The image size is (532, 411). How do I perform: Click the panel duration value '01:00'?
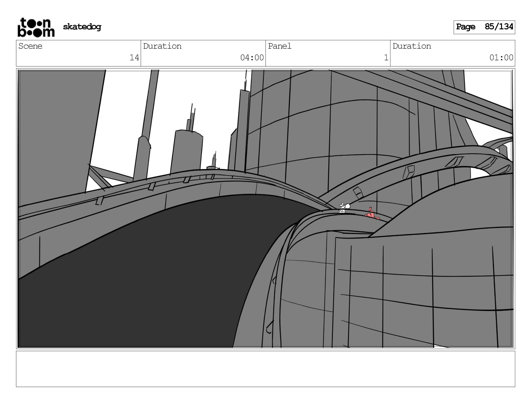click(501, 58)
